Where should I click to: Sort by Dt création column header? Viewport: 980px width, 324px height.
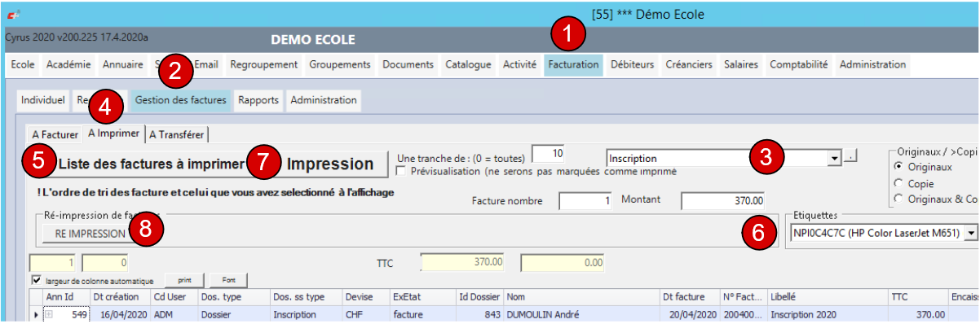coord(120,297)
